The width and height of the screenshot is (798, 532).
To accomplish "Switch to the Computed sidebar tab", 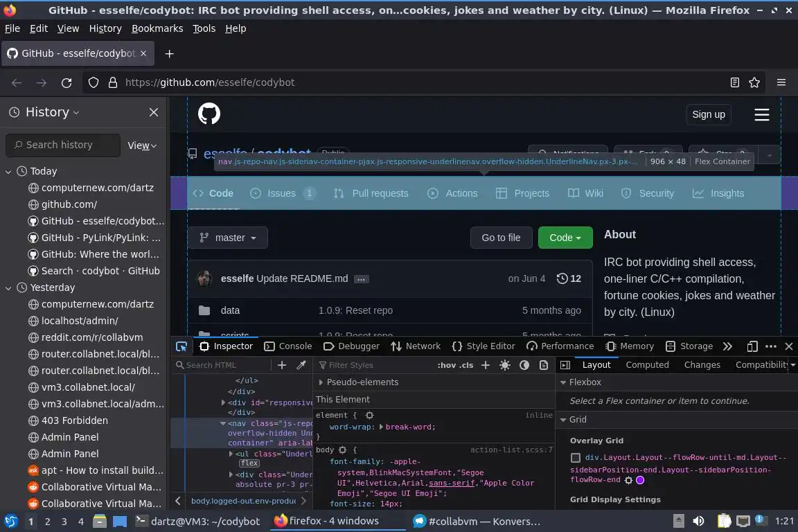I will [648, 365].
